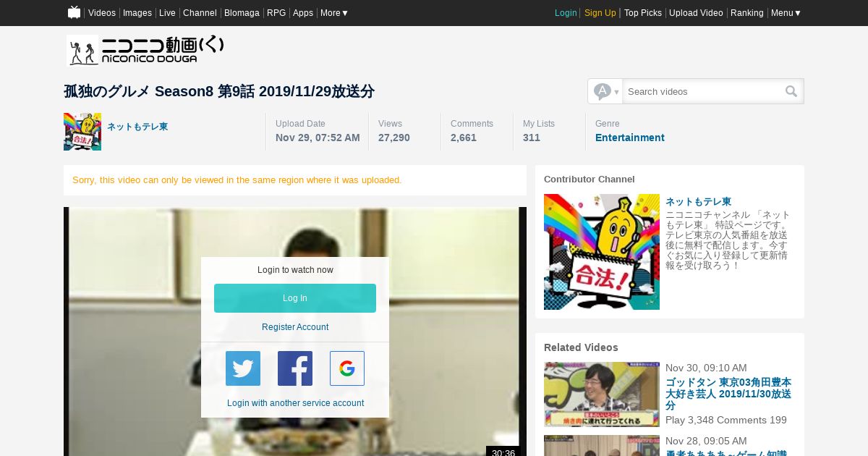Click the channel description text under Contributor Channel

[x=728, y=240]
